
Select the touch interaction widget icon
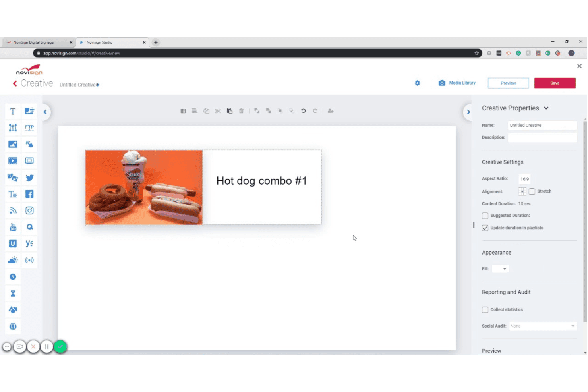[29, 144]
